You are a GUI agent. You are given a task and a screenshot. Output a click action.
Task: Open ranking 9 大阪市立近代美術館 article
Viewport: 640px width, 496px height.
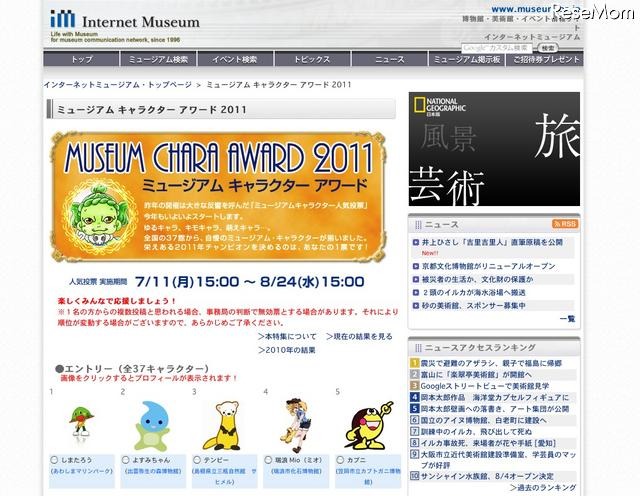(x=498, y=460)
